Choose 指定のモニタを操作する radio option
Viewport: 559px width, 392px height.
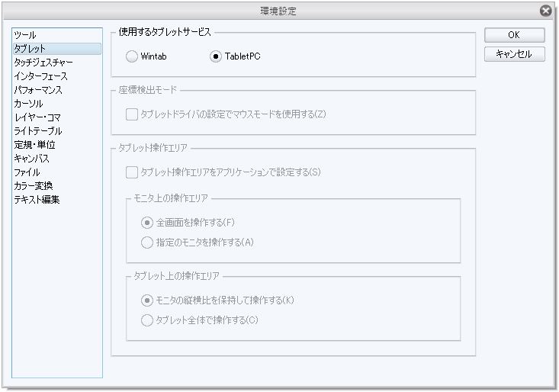(147, 243)
